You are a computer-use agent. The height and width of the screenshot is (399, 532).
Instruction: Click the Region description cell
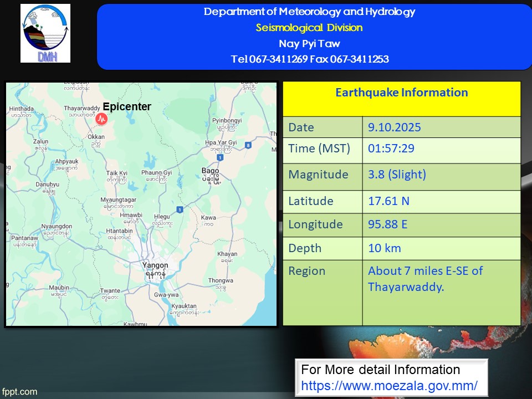click(x=425, y=279)
